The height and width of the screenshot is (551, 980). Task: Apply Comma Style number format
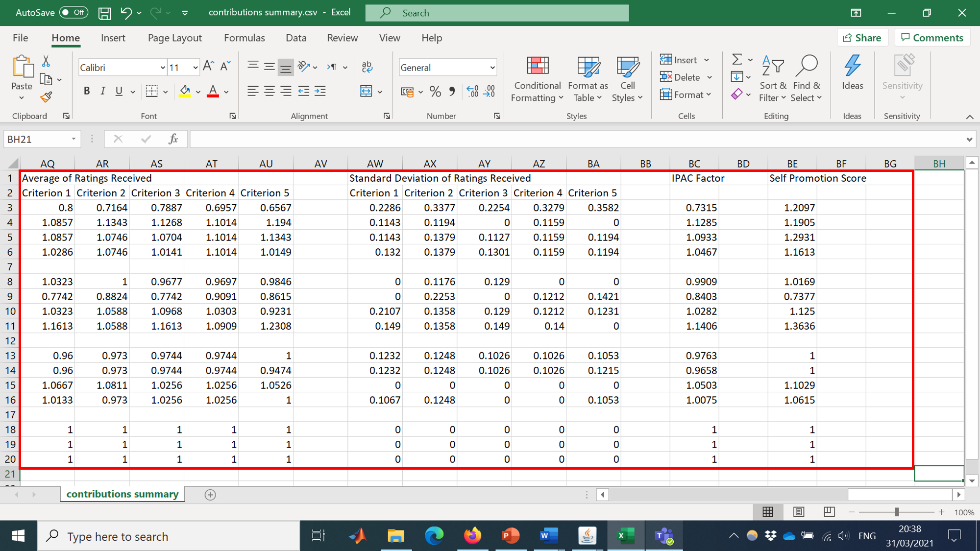click(x=452, y=92)
